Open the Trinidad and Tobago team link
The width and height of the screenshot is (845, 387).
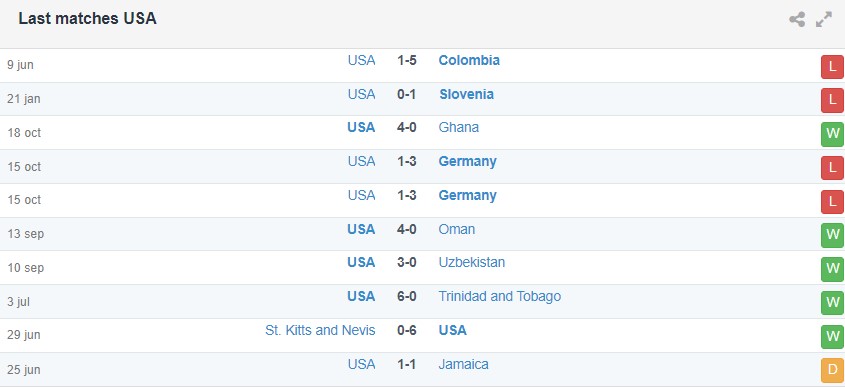point(500,296)
